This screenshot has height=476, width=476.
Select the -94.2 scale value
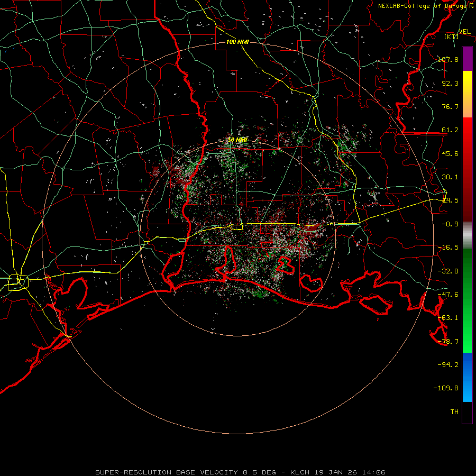pos(448,364)
